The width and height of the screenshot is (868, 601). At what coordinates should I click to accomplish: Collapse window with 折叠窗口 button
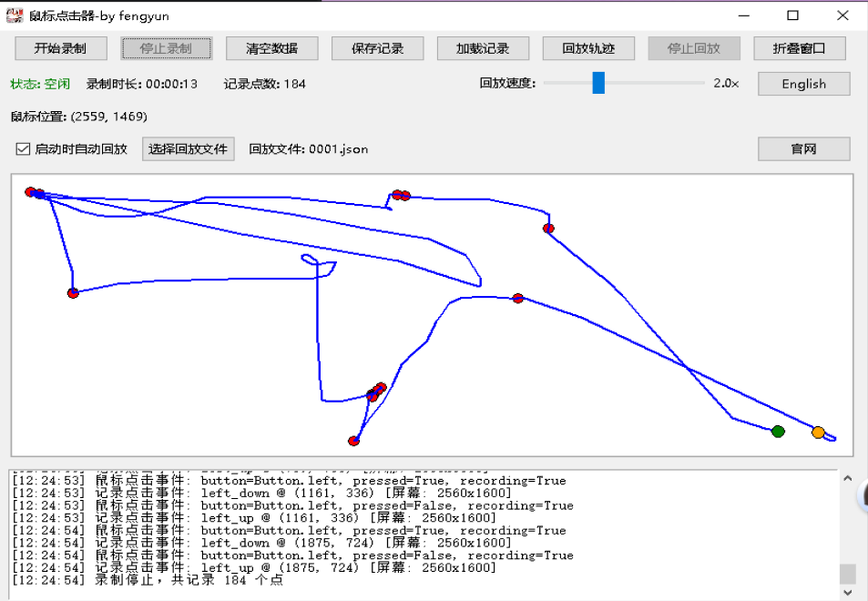(x=800, y=48)
